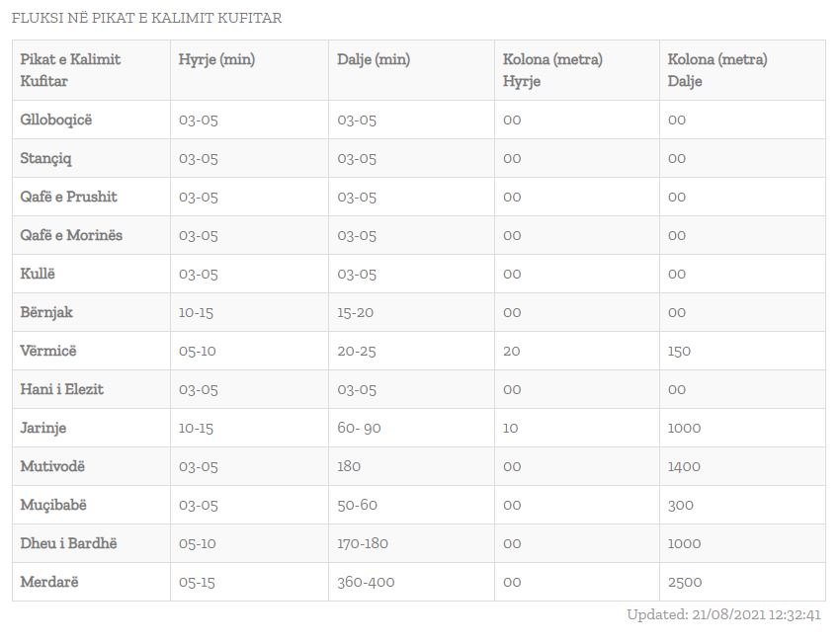Select the Stançiq border crossing row

(46, 158)
